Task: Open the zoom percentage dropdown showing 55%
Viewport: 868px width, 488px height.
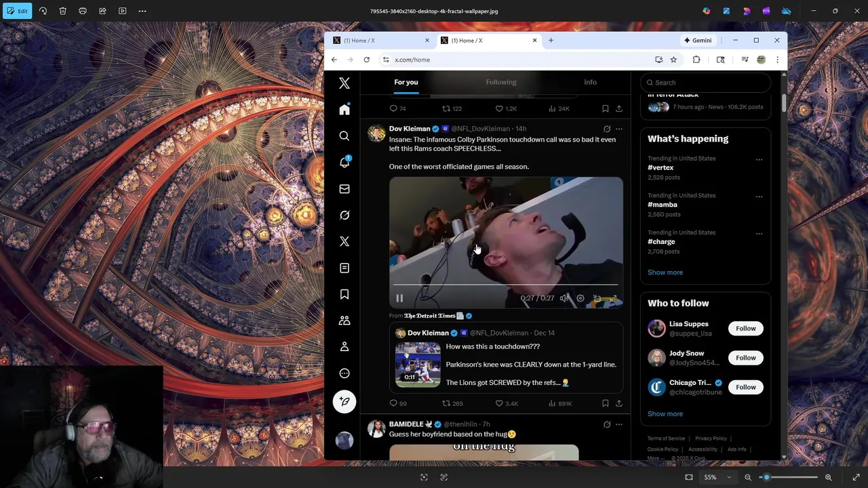Action: 717,477
